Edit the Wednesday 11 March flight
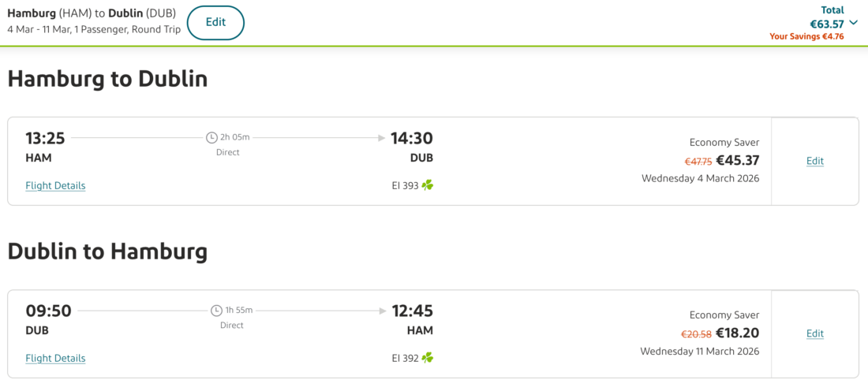Image resolution: width=868 pixels, height=391 pixels. [814, 333]
